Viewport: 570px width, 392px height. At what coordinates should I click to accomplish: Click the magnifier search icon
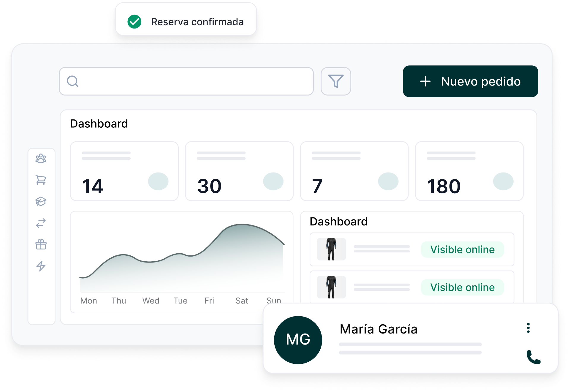pyautogui.click(x=73, y=81)
